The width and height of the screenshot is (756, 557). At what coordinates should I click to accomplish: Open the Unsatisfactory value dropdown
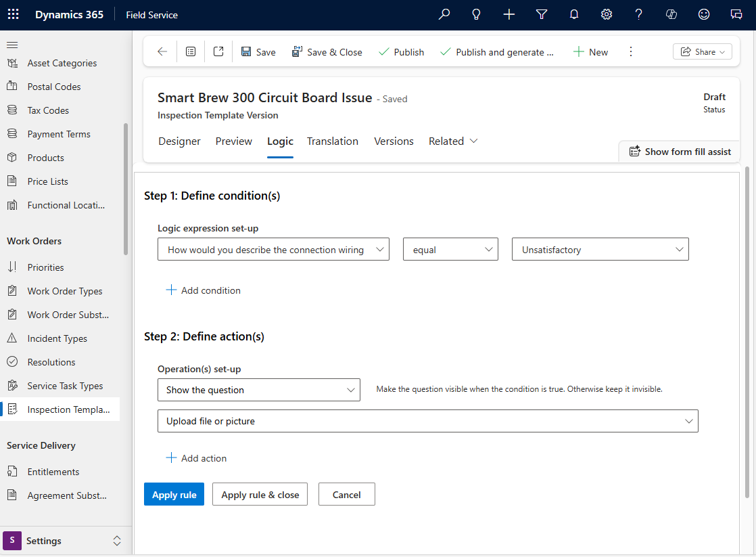(x=600, y=249)
